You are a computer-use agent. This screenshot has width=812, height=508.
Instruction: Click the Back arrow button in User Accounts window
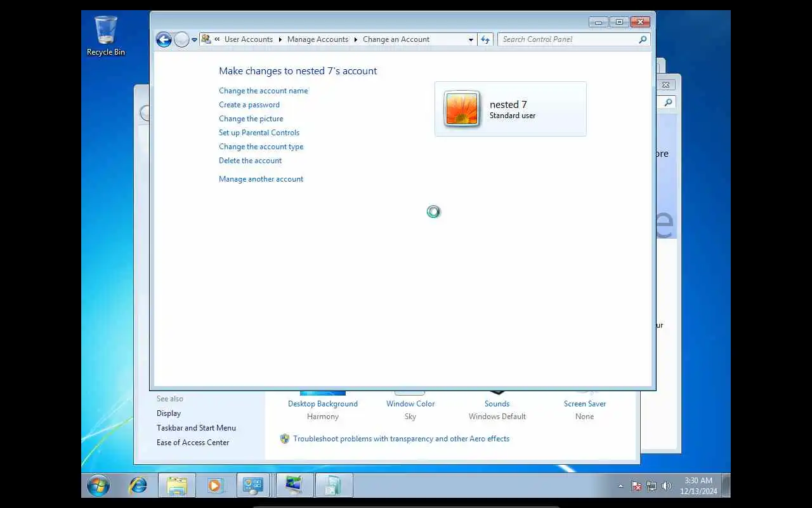tap(164, 40)
